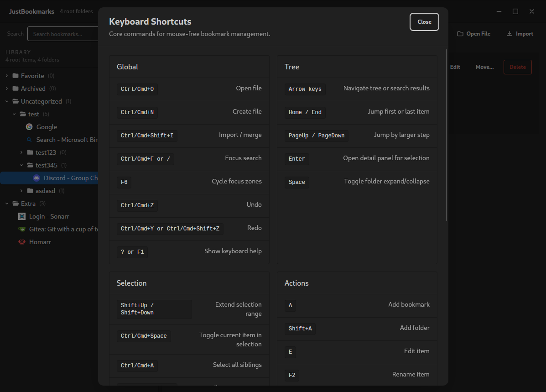546x392 pixels.
Task: Collapse the test345 folder chevron
Action: [x=21, y=165]
